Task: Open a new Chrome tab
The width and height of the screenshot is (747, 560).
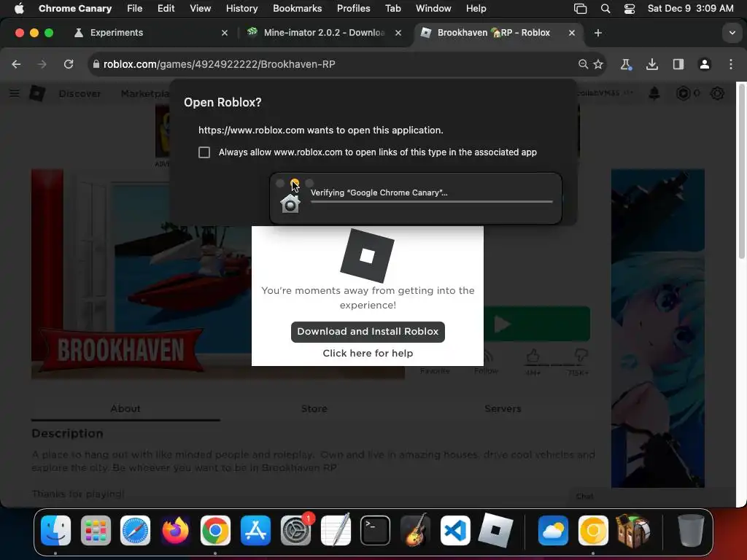Action: 598,33
